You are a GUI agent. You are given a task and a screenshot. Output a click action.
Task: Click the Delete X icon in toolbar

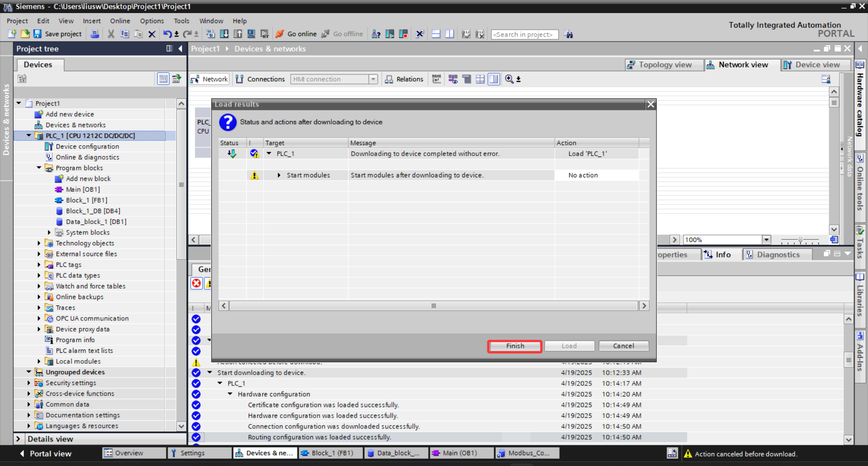(x=152, y=34)
